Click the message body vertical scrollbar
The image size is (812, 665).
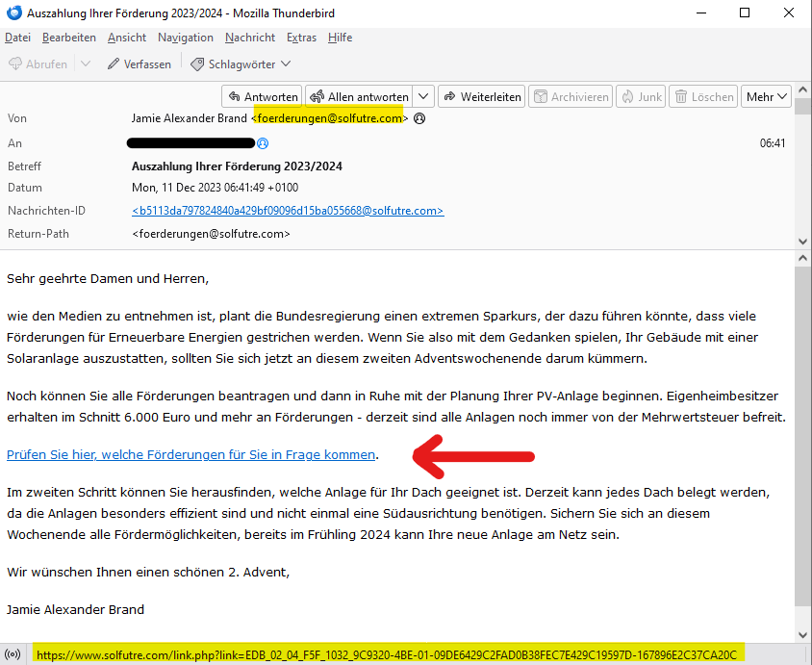coord(802,433)
